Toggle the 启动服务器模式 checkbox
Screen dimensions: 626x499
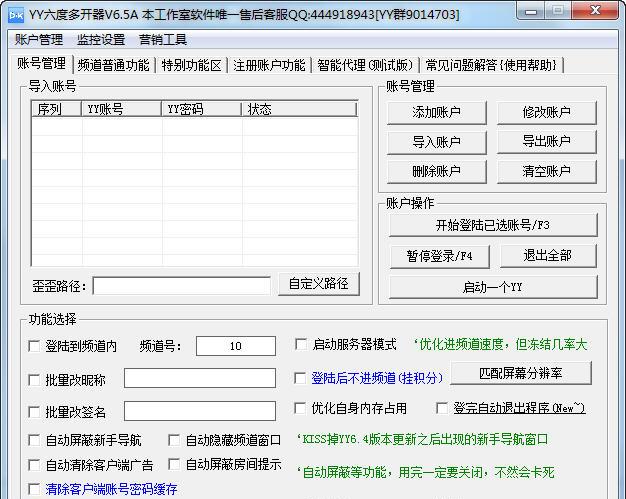(301, 345)
